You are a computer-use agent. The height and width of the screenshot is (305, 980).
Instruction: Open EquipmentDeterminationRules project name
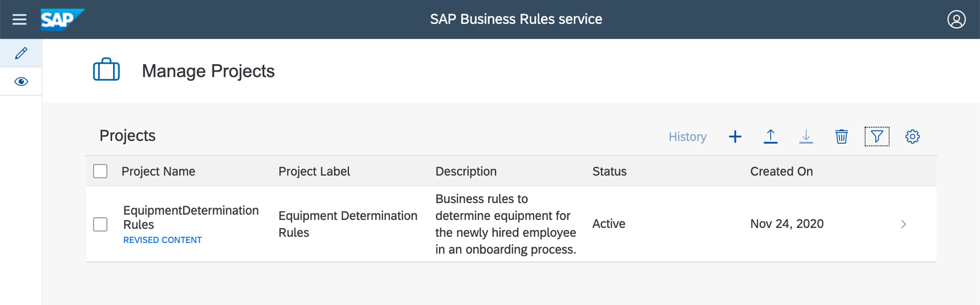tap(191, 217)
